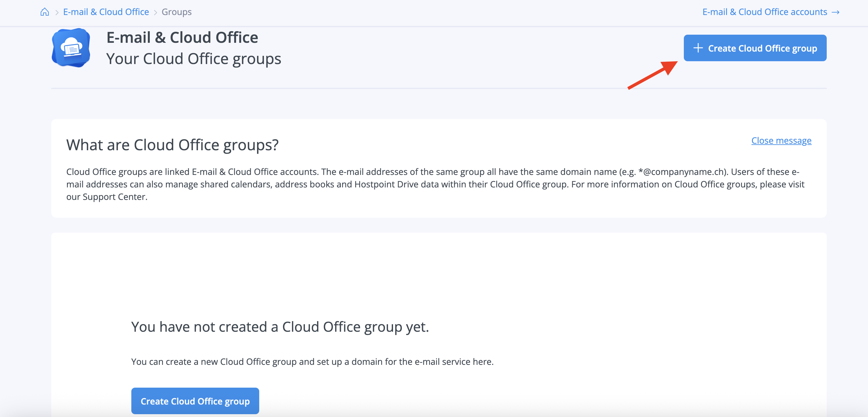Click the plus icon in the create button
This screenshot has height=417, width=868.
(x=698, y=48)
